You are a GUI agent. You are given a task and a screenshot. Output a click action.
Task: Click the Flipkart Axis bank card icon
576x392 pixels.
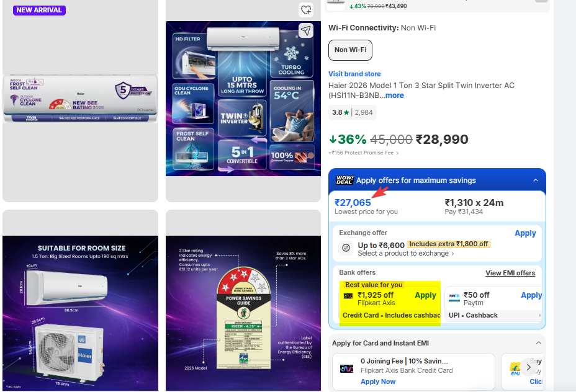pos(348,295)
